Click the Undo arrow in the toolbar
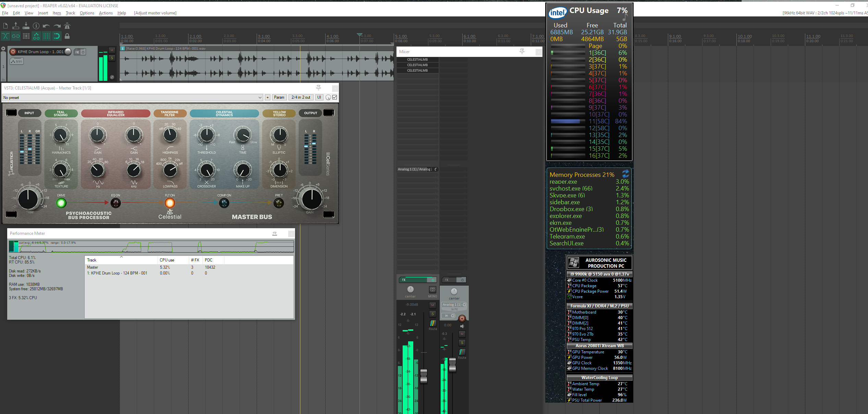868x414 pixels. coord(47,26)
